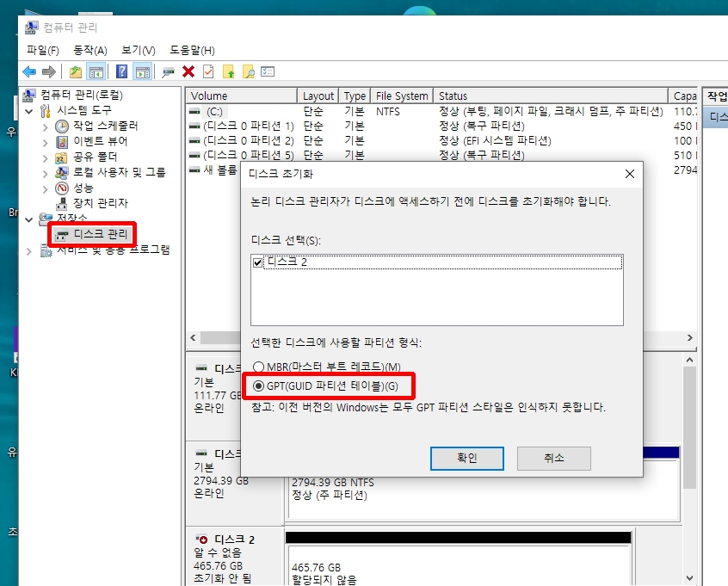Expand the 로컬 사용자 및 그룹 node
Image resolution: width=728 pixels, height=586 pixels.
pos(45,174)
